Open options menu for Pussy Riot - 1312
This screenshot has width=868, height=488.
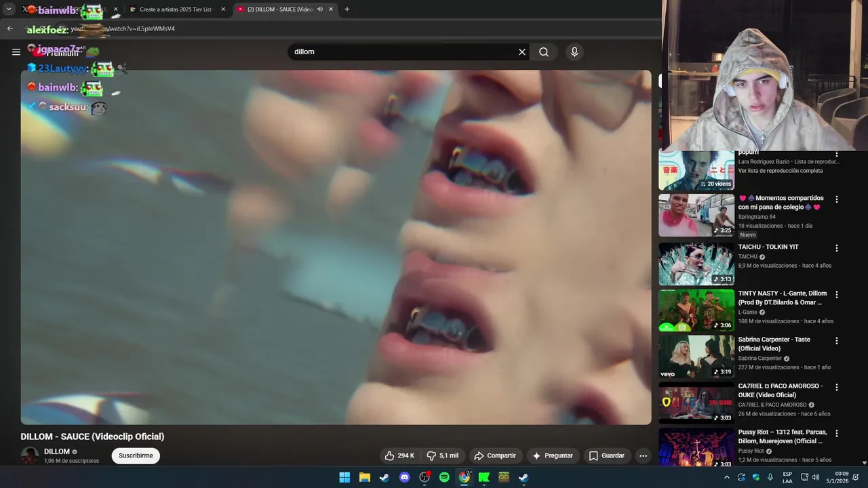[836, 433]
